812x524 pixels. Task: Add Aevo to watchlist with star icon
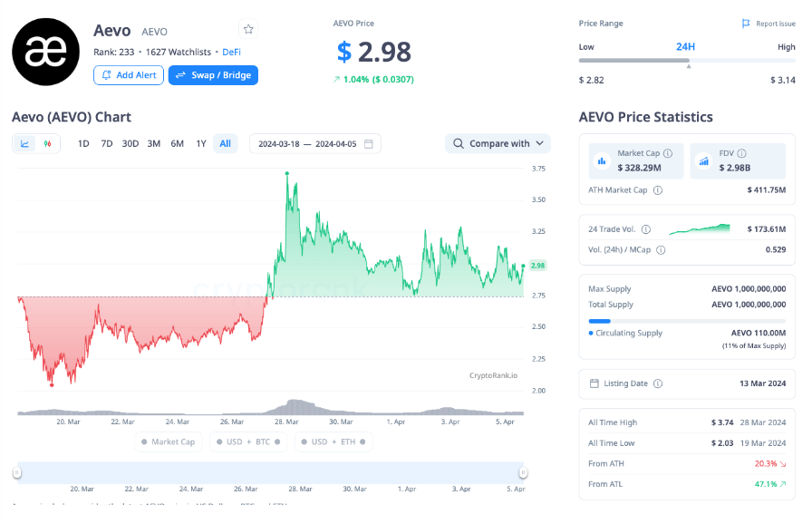[248, 29]
